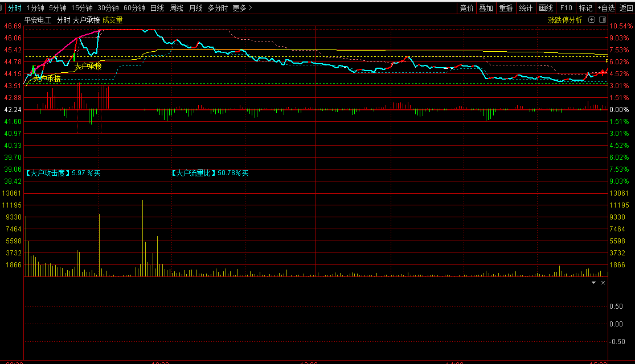Click the 0.50 sub-panel axis label
The height and width of the screenshot is (364, 635).
[x=616, y=307]
